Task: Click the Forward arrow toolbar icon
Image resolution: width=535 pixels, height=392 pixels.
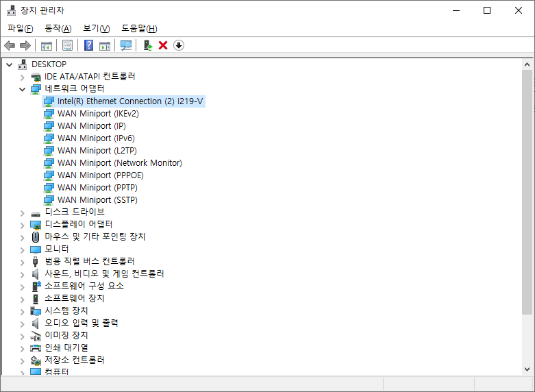Action: [25, 45]
